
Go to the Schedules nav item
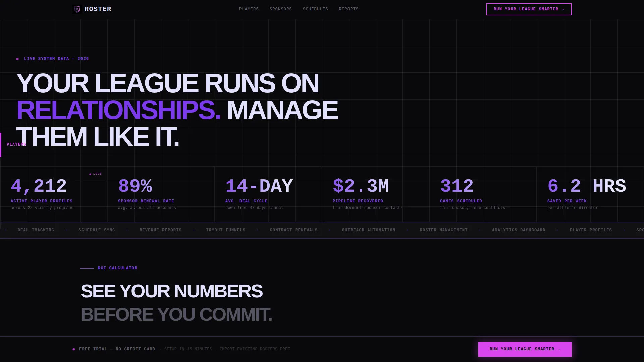pyautogui.click(x=315, y=9)
